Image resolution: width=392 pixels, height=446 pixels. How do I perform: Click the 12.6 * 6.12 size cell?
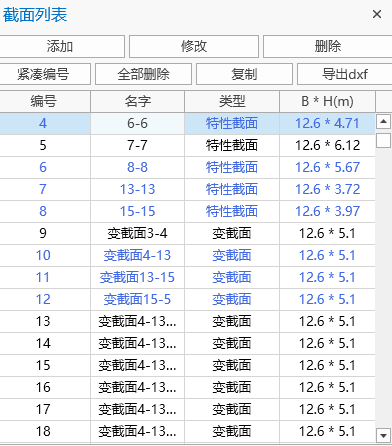[x=327, y=145]
